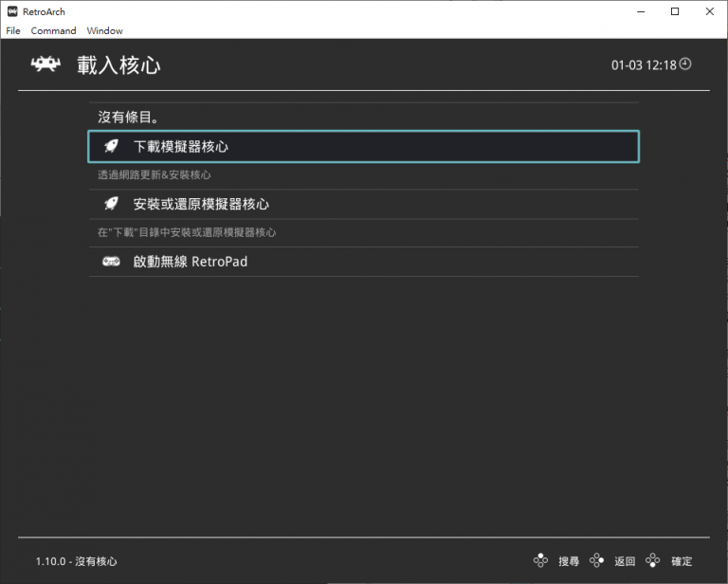Select the 下載模擬器核心 entry

click(364, 147)
